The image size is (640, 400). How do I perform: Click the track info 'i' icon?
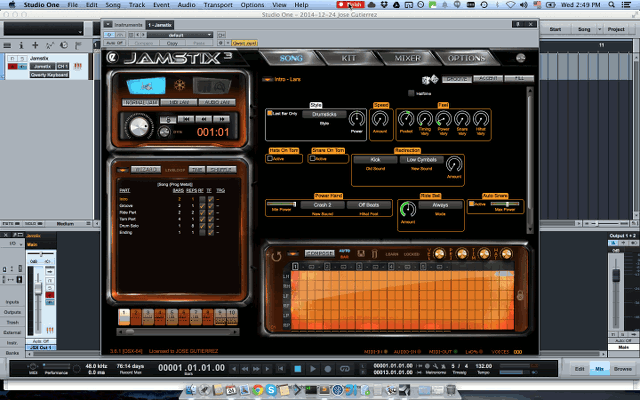click(21, 45)
